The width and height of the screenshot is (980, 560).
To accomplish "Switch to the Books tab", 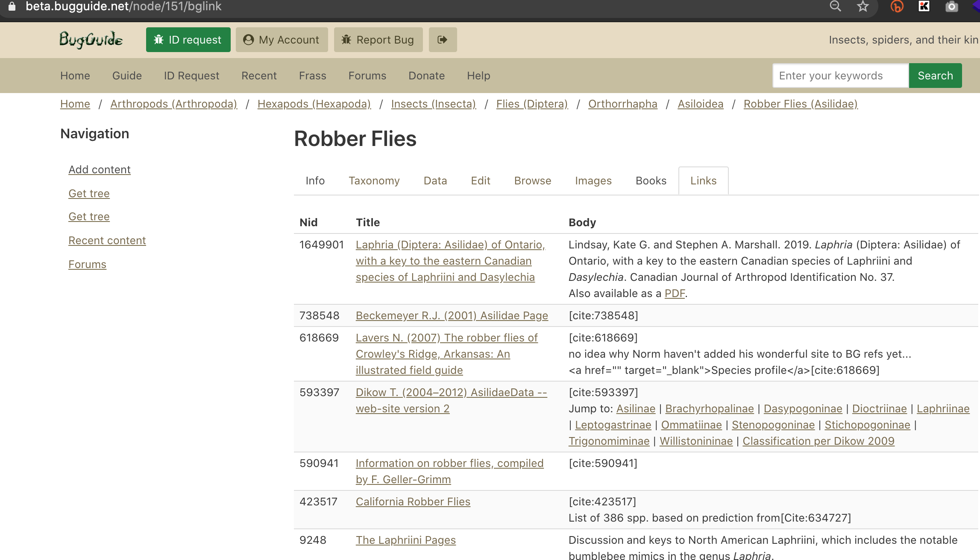I will point(650,181).
